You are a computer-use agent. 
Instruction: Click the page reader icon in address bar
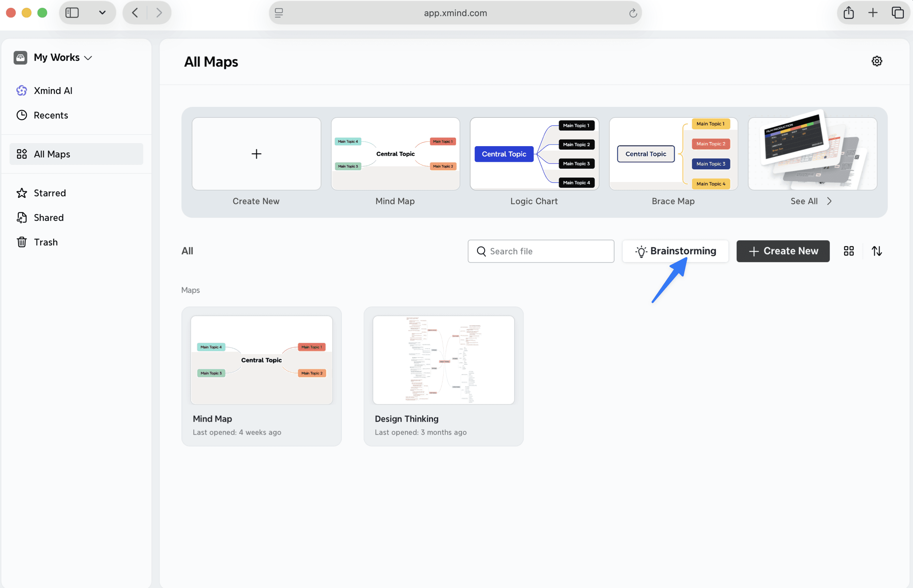[279, 13]
